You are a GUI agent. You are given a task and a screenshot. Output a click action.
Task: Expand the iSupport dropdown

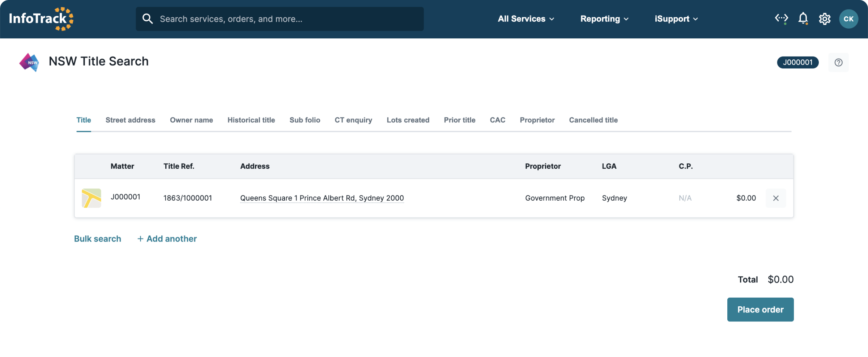[676, 19]
